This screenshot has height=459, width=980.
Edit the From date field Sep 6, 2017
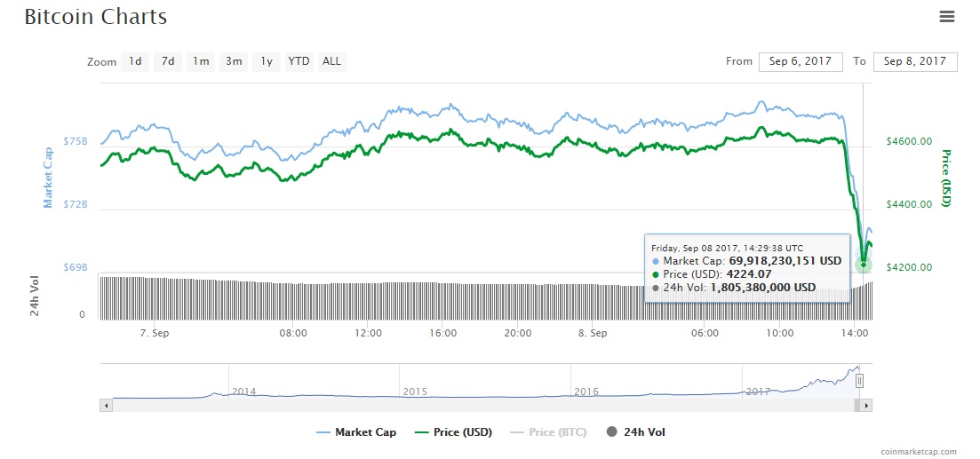pyautogui.click(x=801, y=61)
